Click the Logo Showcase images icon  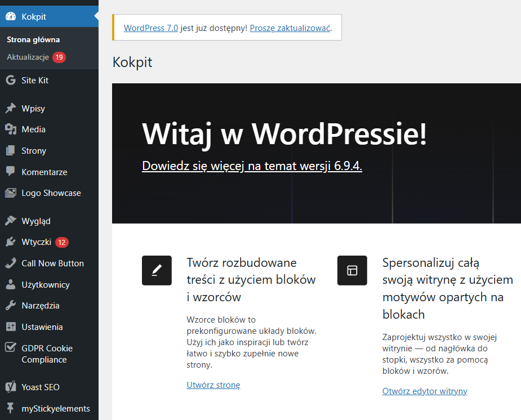pyautogui.click(x=11, y=193)
